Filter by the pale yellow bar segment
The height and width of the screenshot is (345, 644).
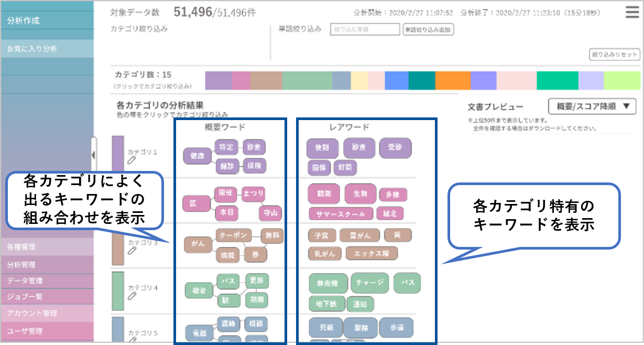(359, 81)
